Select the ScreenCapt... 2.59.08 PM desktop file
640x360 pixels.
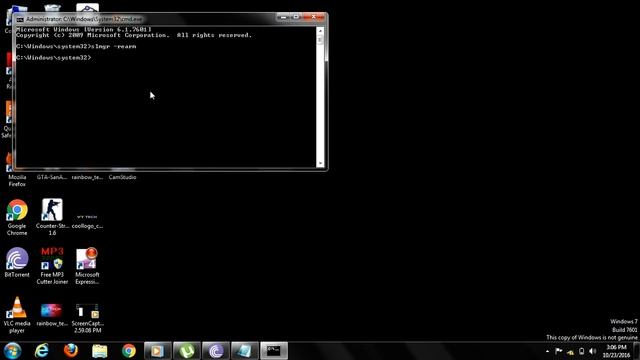(x=87, y=318)
